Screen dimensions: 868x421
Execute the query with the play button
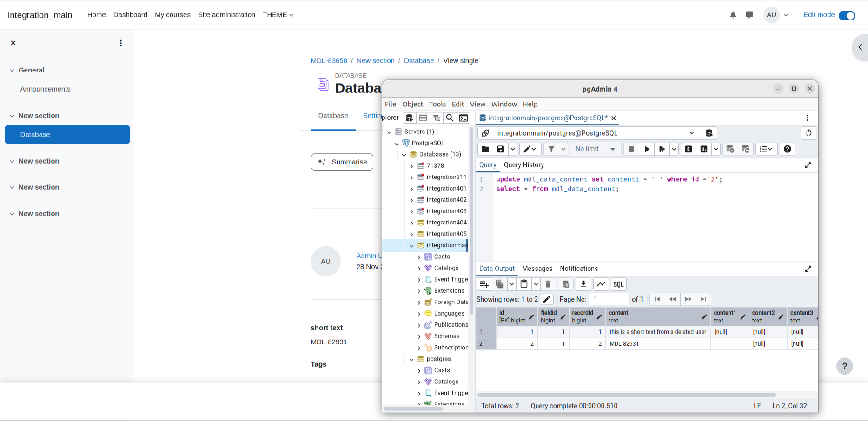click(x=647, y=149)
